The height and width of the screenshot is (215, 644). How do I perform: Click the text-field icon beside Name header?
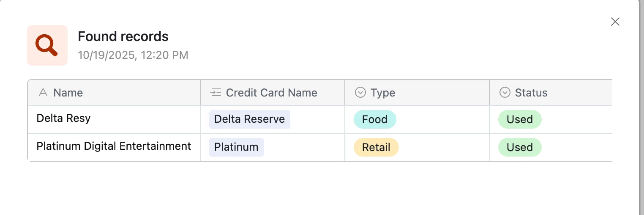pos(43,93)
